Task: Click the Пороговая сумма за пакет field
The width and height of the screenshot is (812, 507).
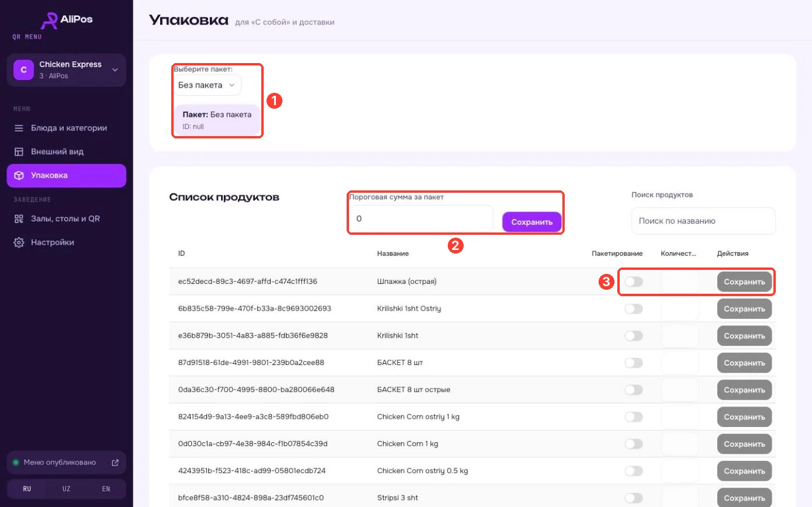Action: (x=421, y=219)
